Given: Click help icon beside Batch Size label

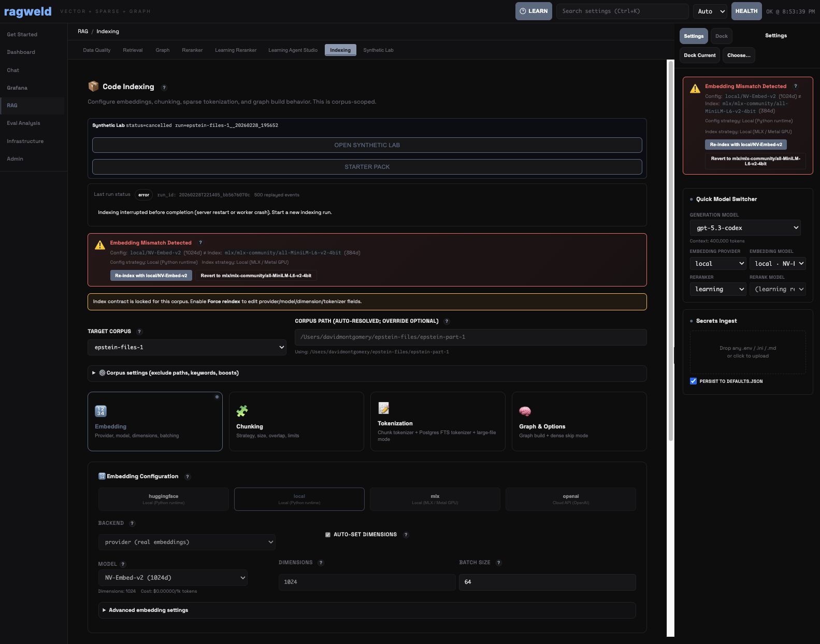Looking at the screenshot, I should tap(499, 563).
